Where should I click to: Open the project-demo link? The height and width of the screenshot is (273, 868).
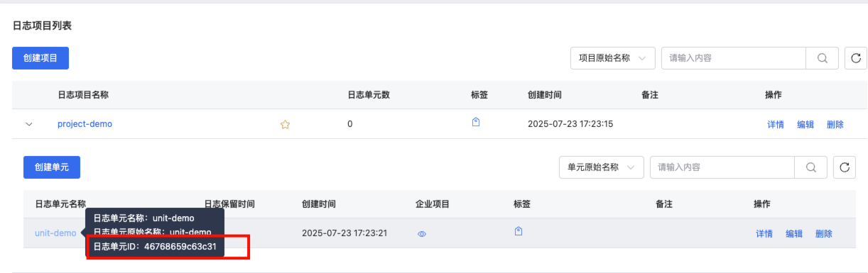pos(85,124)
